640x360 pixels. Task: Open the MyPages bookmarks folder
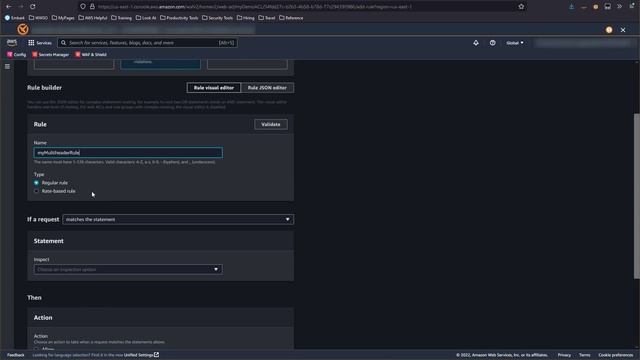click(63, 18)
